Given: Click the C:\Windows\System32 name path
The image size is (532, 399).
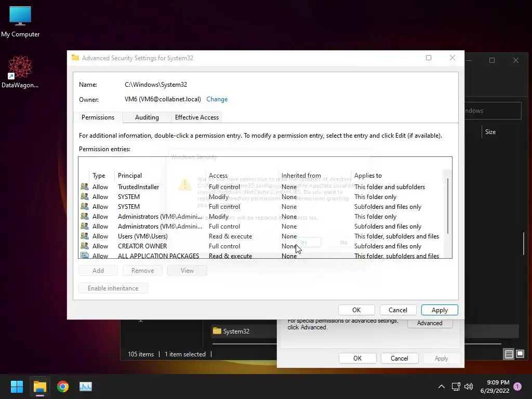Looking at the screenshot, I should (x=156, y=85).
